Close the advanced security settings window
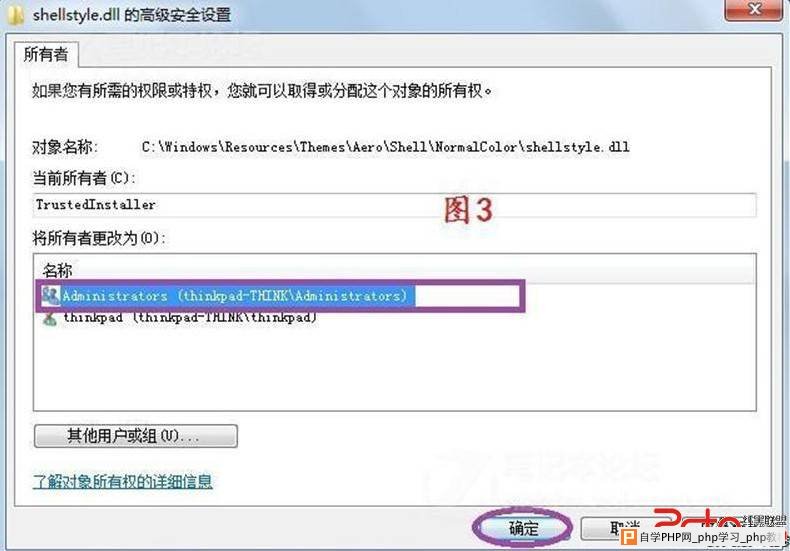Viewport: 790px width, 551px height. (753, 10)
